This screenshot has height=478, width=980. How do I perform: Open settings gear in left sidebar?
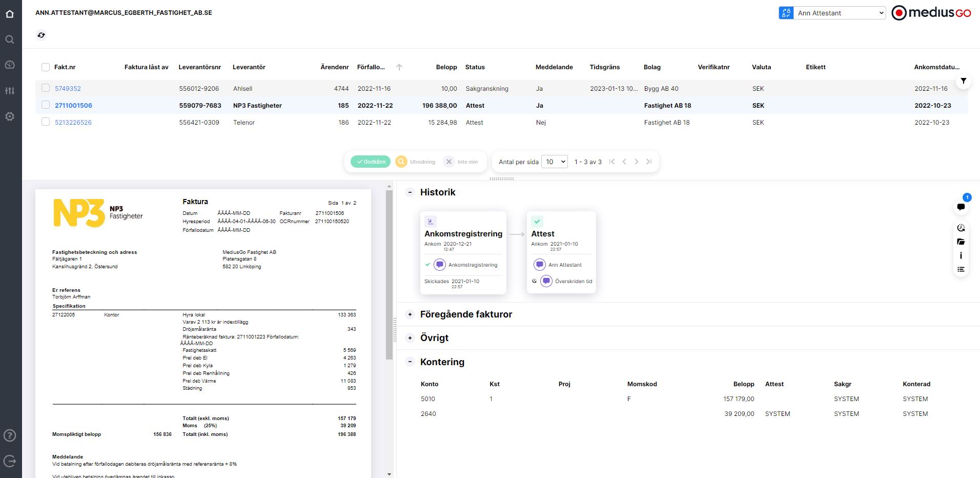pos(10,116)
